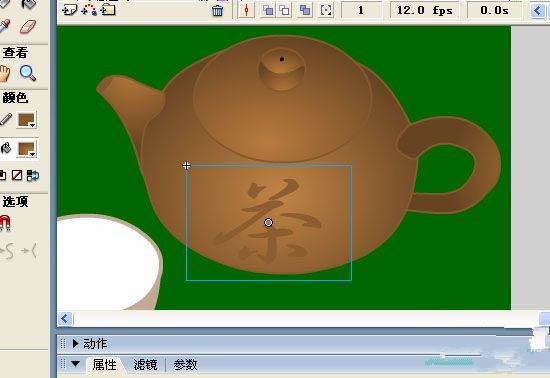Open the stroke color swatch
This screenshot has height=378, width=550.
(x=27, y=120)
